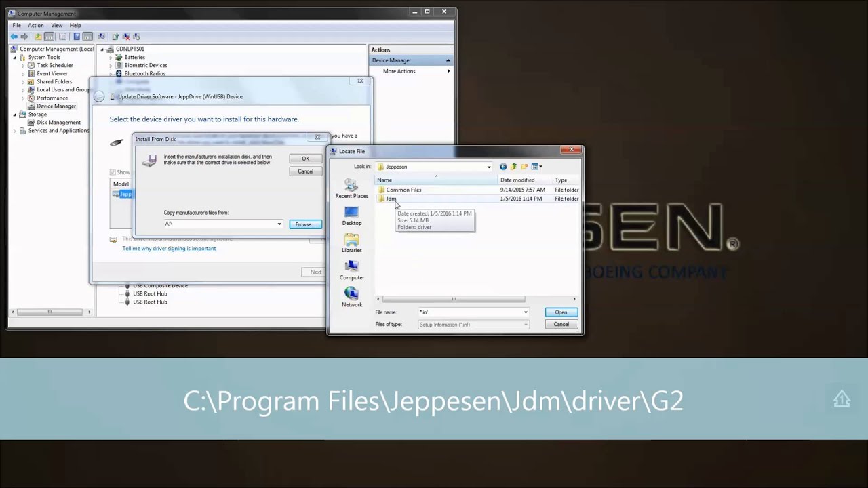Image resolution: width=868 pixels, height=488 pixels.
Task: Click the Create New Folder icon in Locate File
Action: point(524,167)
